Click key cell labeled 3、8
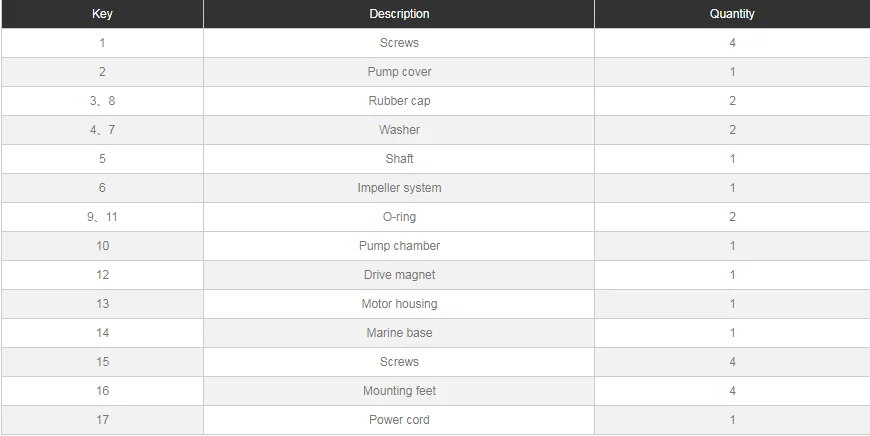This screenshot has width=870, height=436. point(102,101)
